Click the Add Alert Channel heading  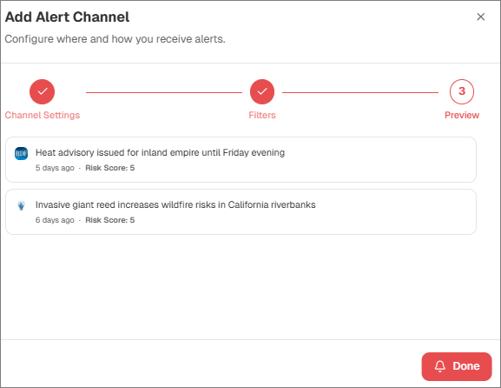point(67,17)
